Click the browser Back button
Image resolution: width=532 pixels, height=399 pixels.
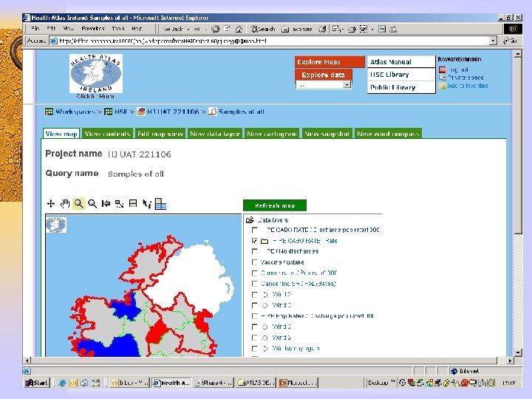(174, 29)
